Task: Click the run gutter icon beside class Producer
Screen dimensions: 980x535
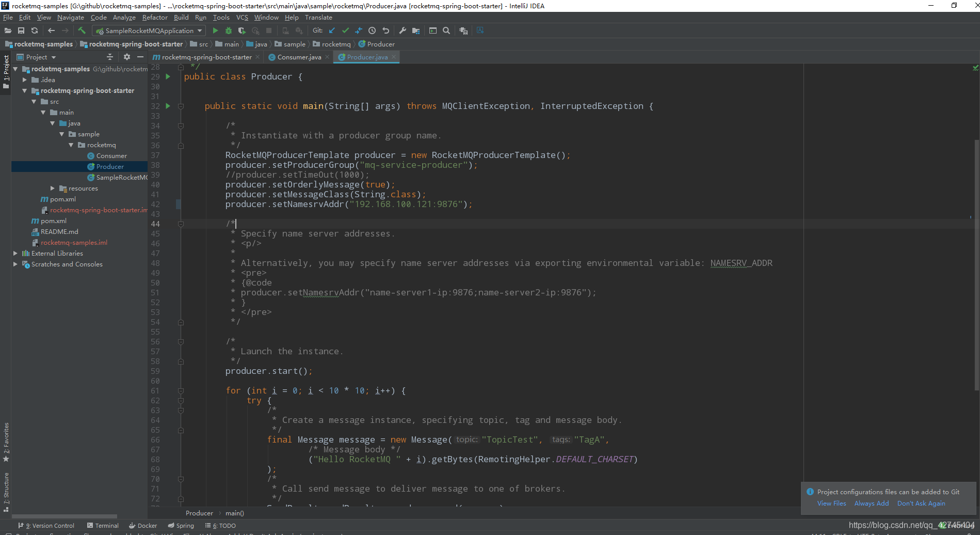Action: (x=168, y=76)
